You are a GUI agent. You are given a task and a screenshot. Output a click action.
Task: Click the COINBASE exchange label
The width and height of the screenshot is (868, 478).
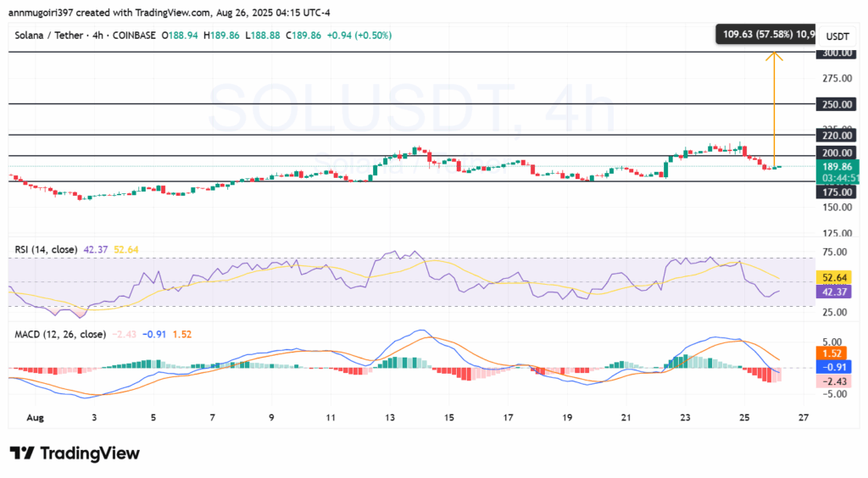click(x=134, y=36)
